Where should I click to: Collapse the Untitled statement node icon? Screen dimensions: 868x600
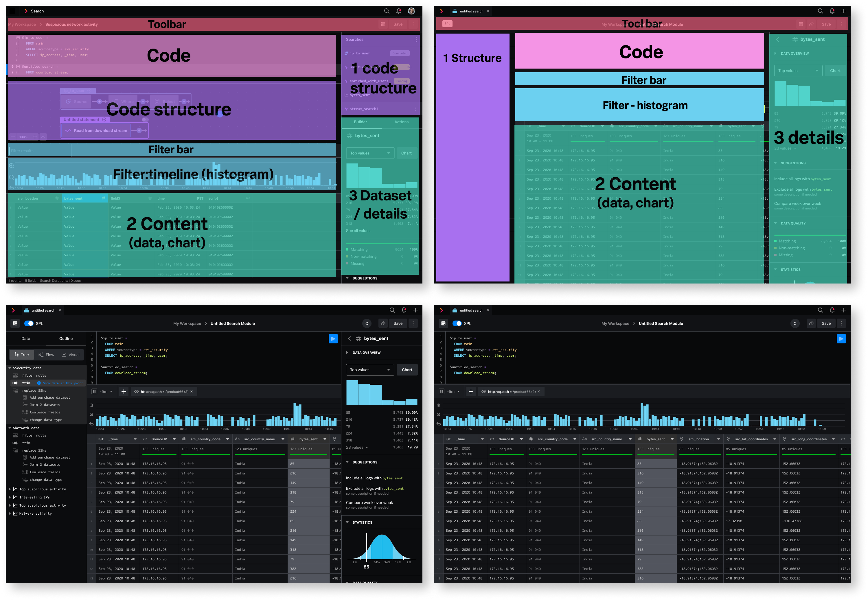(x=104, y=119)
